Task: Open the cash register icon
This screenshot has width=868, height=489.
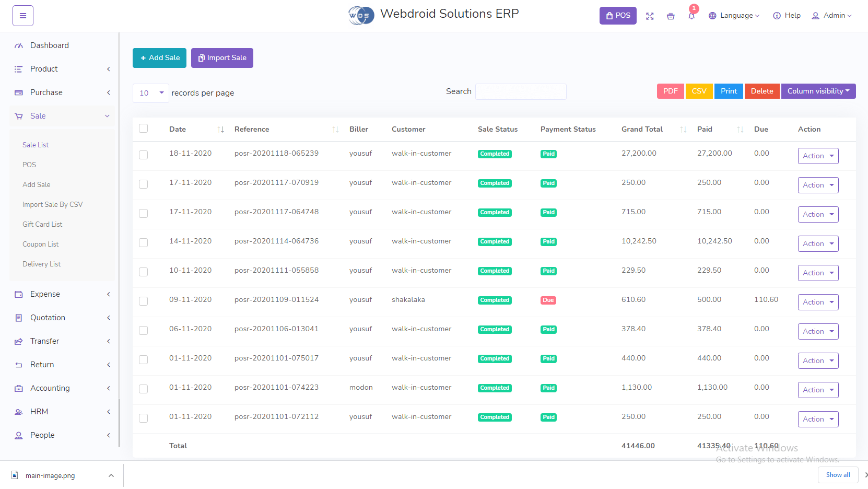Action: click(x=671, y=16)
